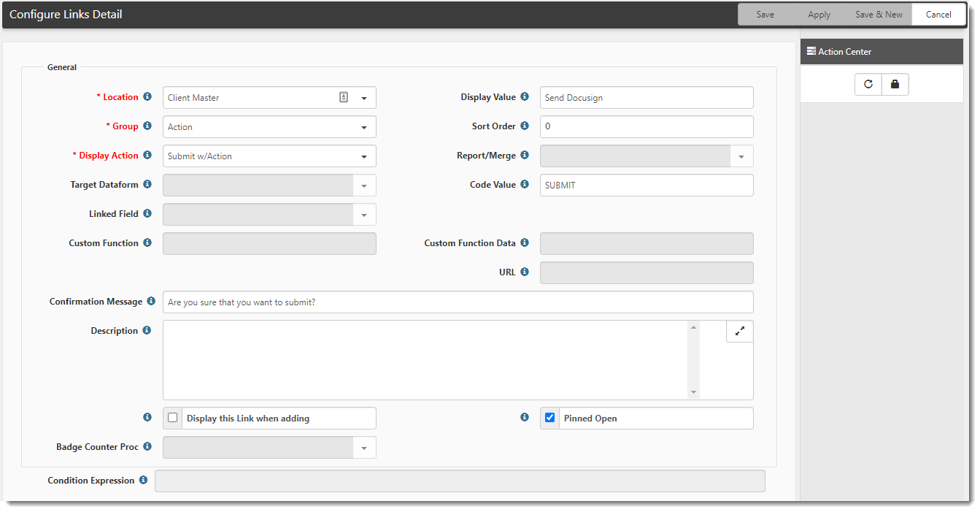Click the Apply button
Image resolution: width=980 pixels, height=512 pixels.
819,15
